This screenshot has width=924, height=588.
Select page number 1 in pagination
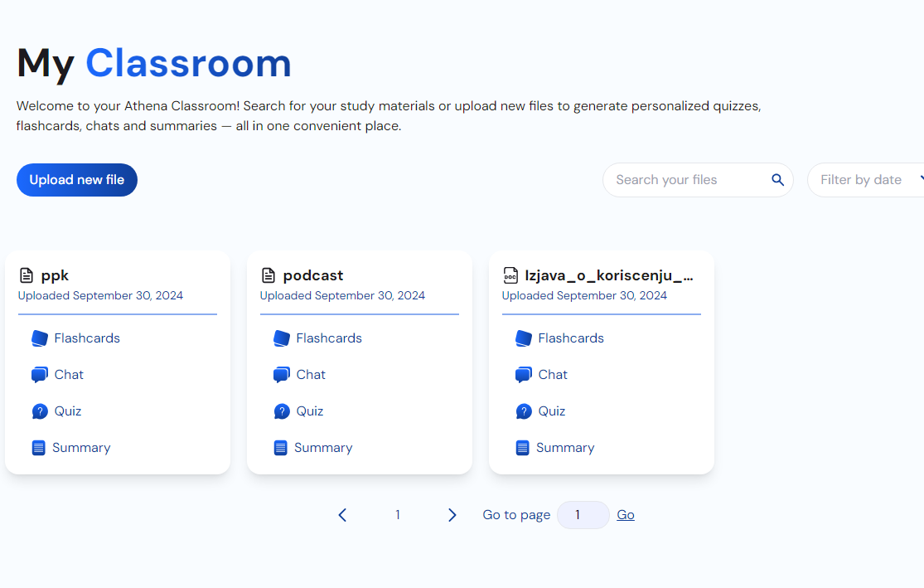tap(398, 515)
